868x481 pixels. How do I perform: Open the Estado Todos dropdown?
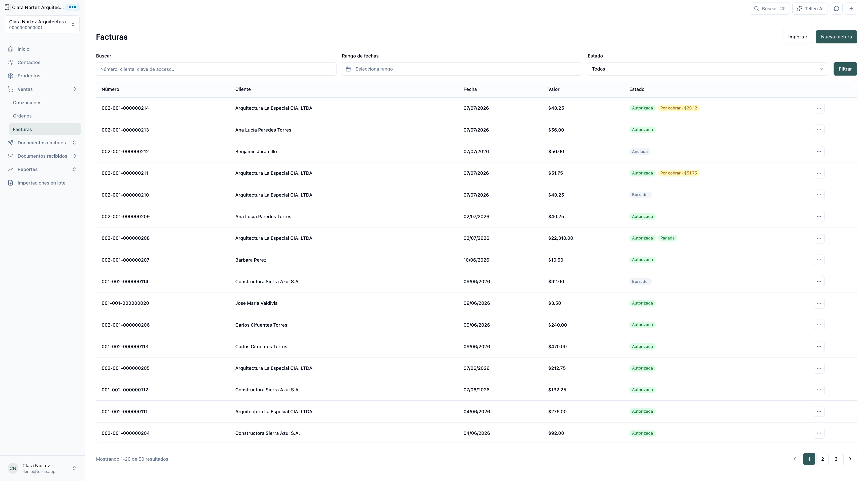click(x=708, y=69)
